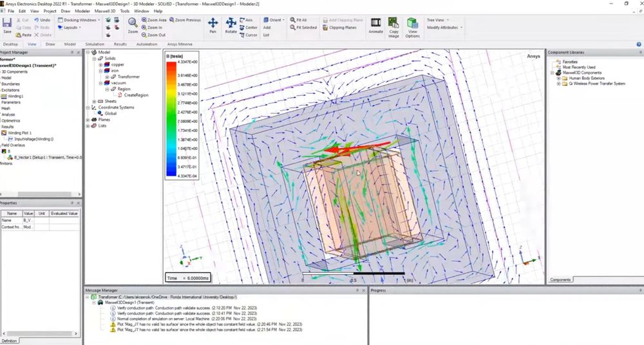Image resolution: width=644 pixels, height=345 pixels.
Task: Click the Value column header in Properties
Action: pos(28,214)
